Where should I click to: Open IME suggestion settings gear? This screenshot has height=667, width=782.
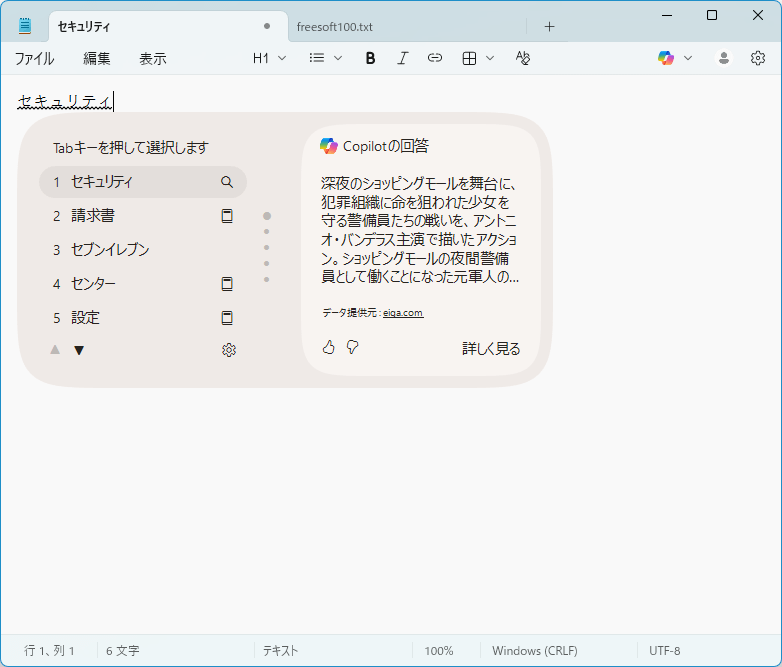[228, 350]
